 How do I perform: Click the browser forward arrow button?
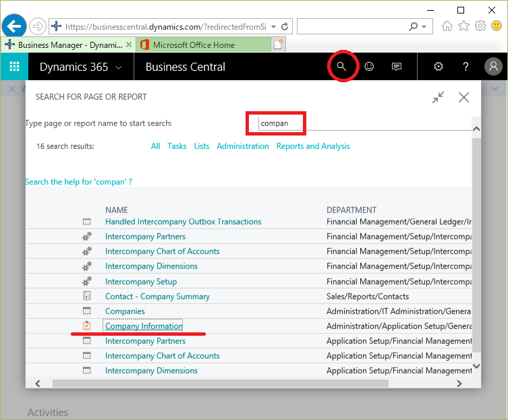click(x=38, y=26)
